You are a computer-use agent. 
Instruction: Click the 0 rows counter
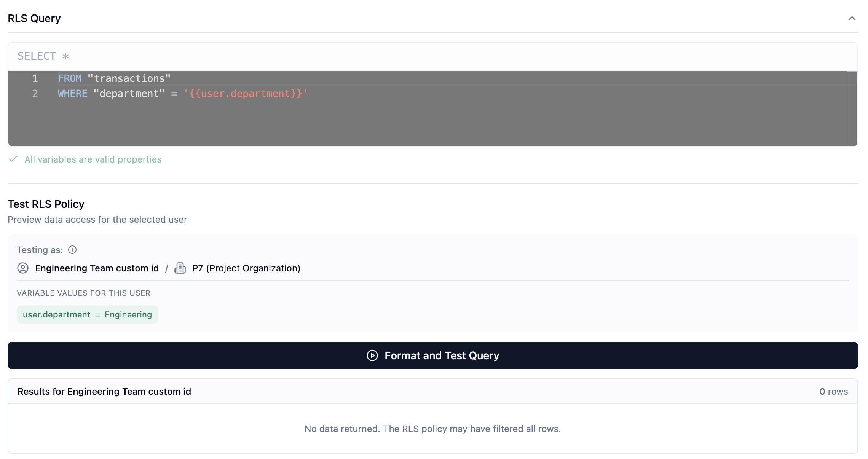click(x=834, y=391)
